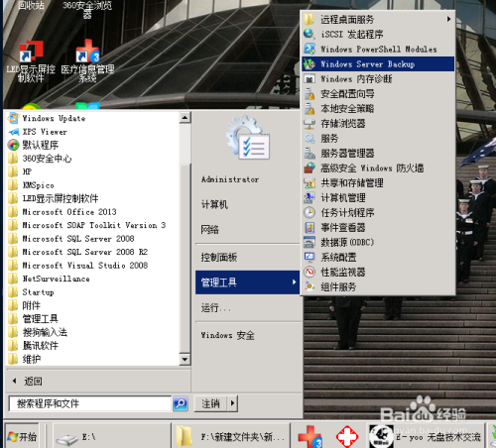Open 医疗信息管理系统 desktop shortcut
The image size is (496, 448).
coord(87,61)
